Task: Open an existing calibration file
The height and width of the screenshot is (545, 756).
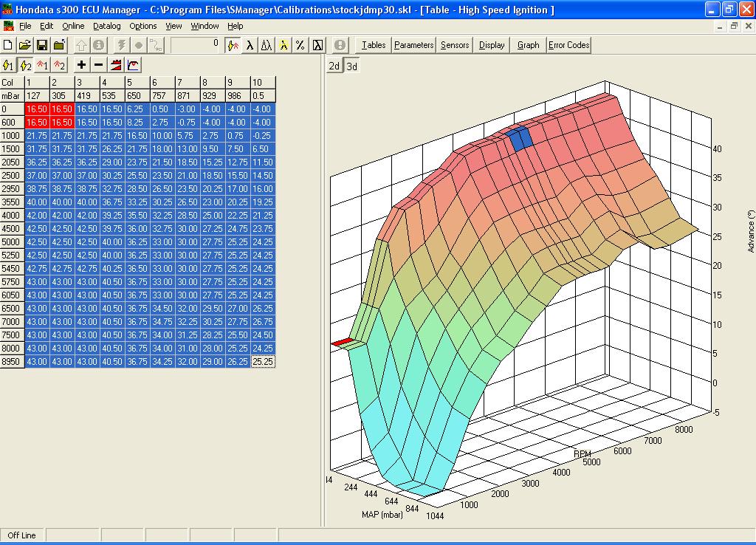Action: [26, 45]
